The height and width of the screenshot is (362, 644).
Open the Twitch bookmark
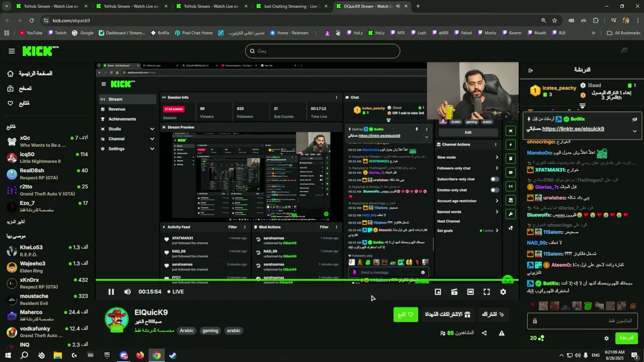tap(57, 33)
